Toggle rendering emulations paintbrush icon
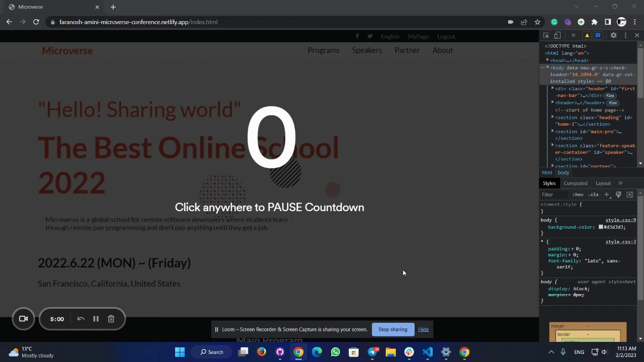644x362 pixels. (x=618, y=195)
